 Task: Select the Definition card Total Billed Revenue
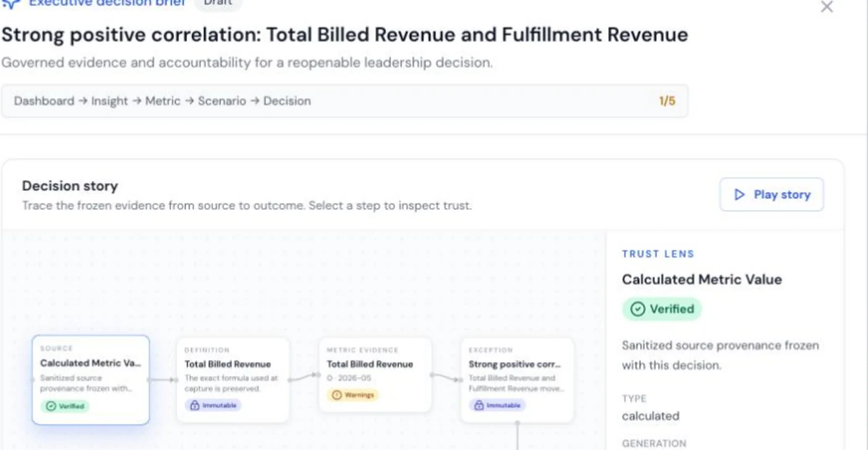coord(233,380)
